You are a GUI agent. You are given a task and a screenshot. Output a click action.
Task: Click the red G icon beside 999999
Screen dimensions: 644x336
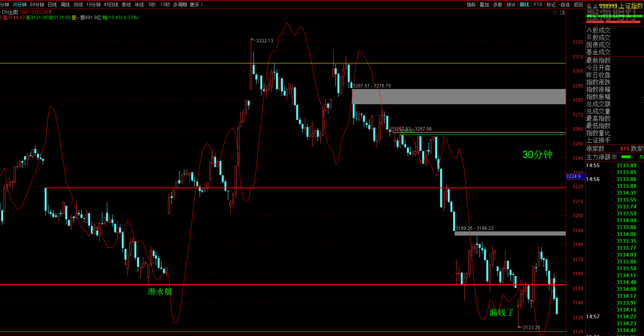tap(589, 6)
